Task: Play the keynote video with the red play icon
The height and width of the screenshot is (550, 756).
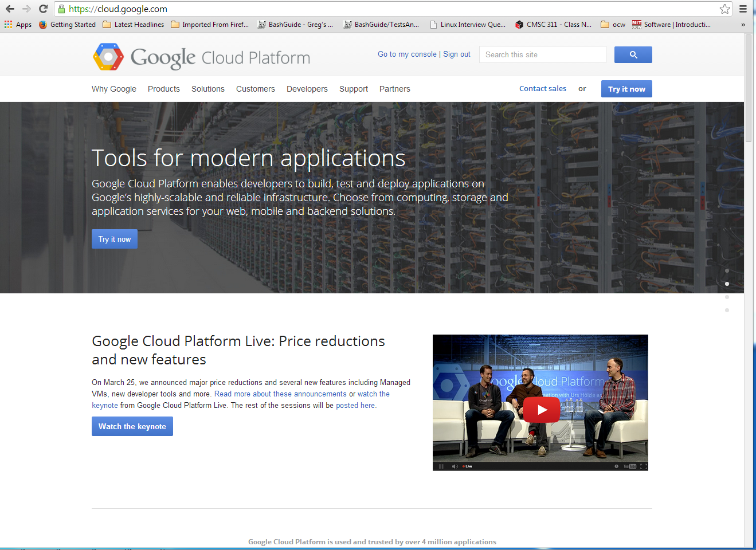Action: 541,410
